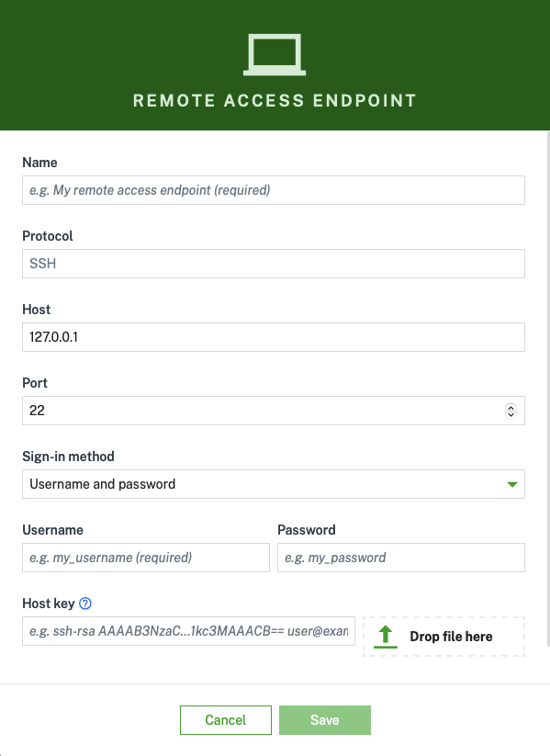Click the green upload arrow icon
This screenshot has width=550, height=756.
pyautogui.click(x=385, y=636)
